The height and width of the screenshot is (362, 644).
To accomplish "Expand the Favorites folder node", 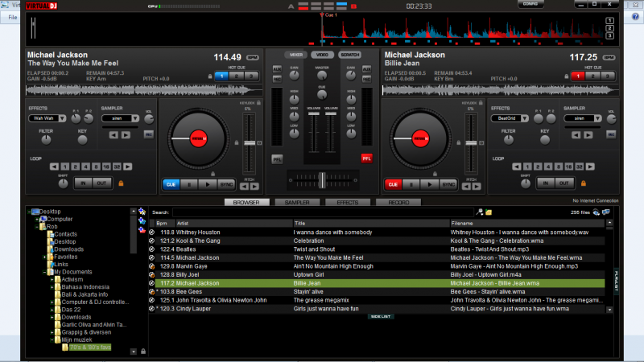I will tap(44, 257).
